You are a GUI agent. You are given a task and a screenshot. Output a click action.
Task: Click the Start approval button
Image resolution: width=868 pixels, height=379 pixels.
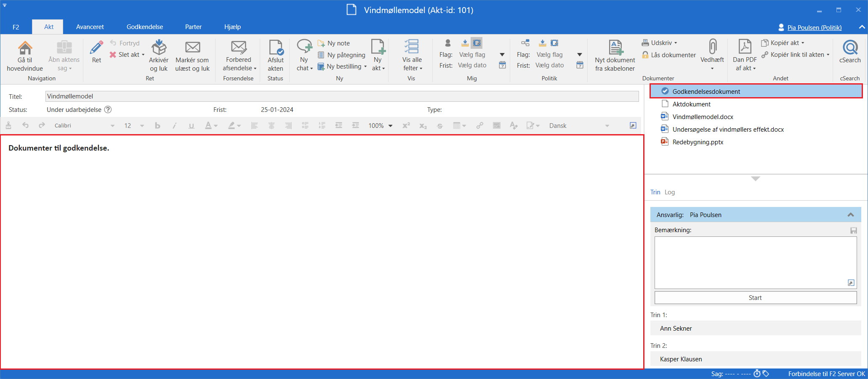point(756,297)
